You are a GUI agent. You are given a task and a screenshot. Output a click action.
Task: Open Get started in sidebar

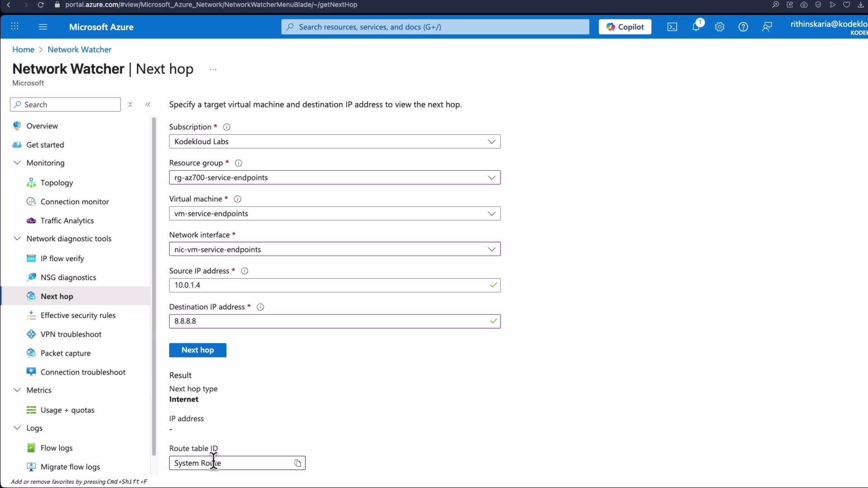click(x=45, y=145)
